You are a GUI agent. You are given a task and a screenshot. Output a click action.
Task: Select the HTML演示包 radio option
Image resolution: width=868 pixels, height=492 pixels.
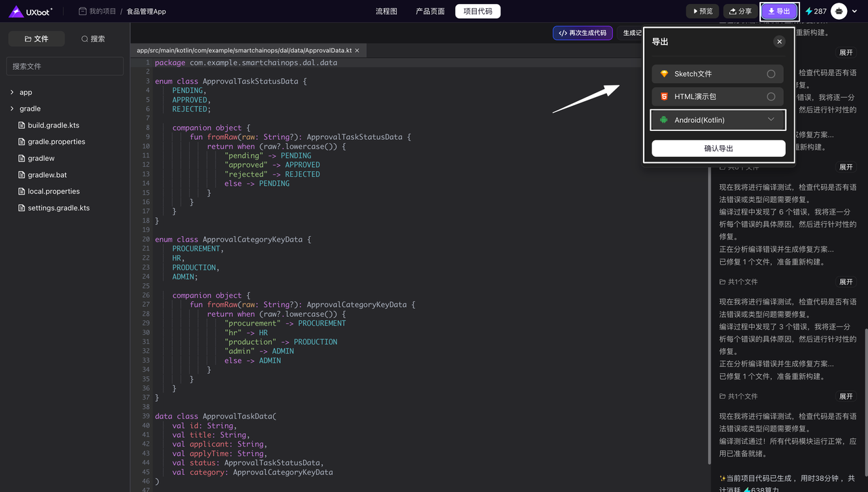[771, 96]
